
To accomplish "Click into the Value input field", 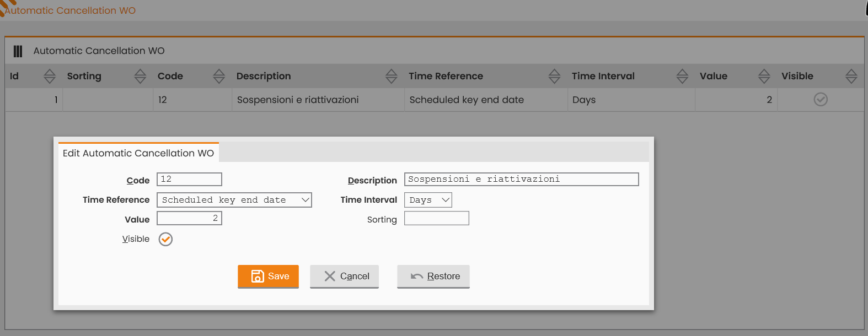I will click(189, 219).
